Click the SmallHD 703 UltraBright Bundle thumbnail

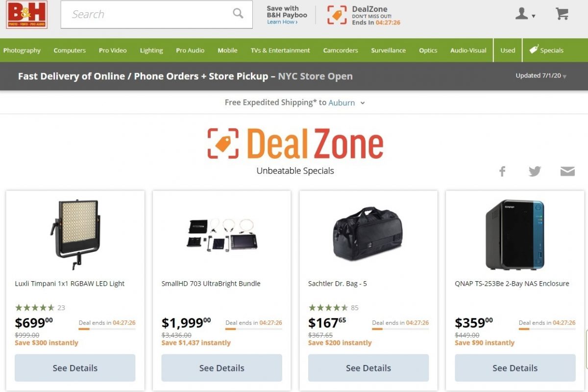click(x=221, y=235)
